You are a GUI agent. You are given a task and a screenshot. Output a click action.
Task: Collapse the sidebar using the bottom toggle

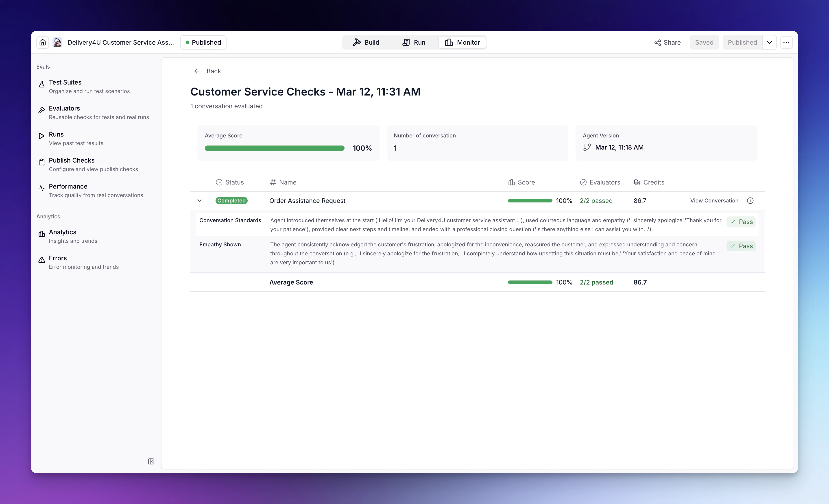pos(151,461)
